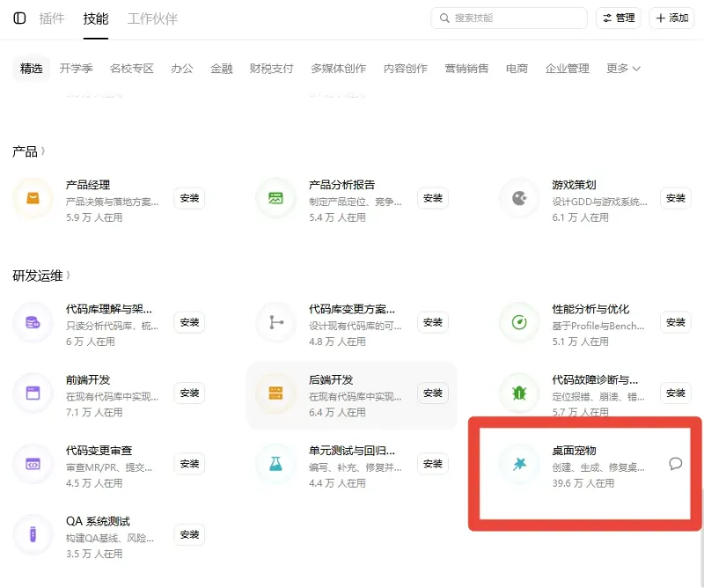The height and width of the screenshot is (588, 704).
Task: Install the 代码库理解与架 skill
Action: [x=189, y=322]
